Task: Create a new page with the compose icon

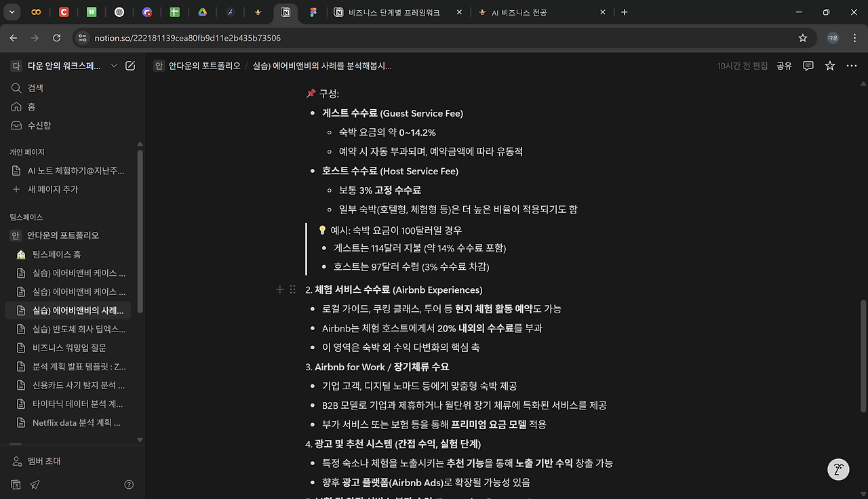Action: pos(130,66)
